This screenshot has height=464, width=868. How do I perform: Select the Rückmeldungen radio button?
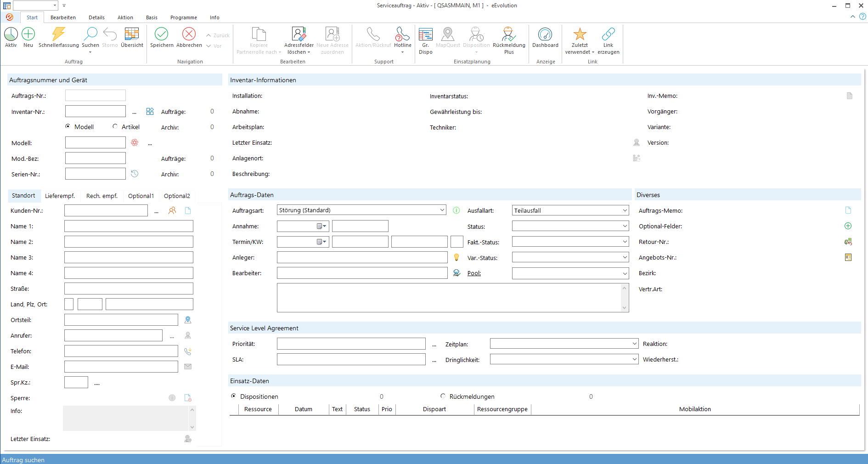(x=443, y=396)
